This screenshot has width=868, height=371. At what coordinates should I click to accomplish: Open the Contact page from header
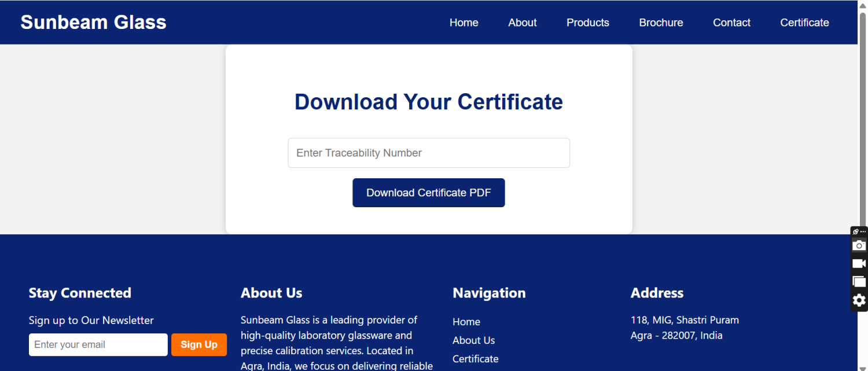coord(731,23)
